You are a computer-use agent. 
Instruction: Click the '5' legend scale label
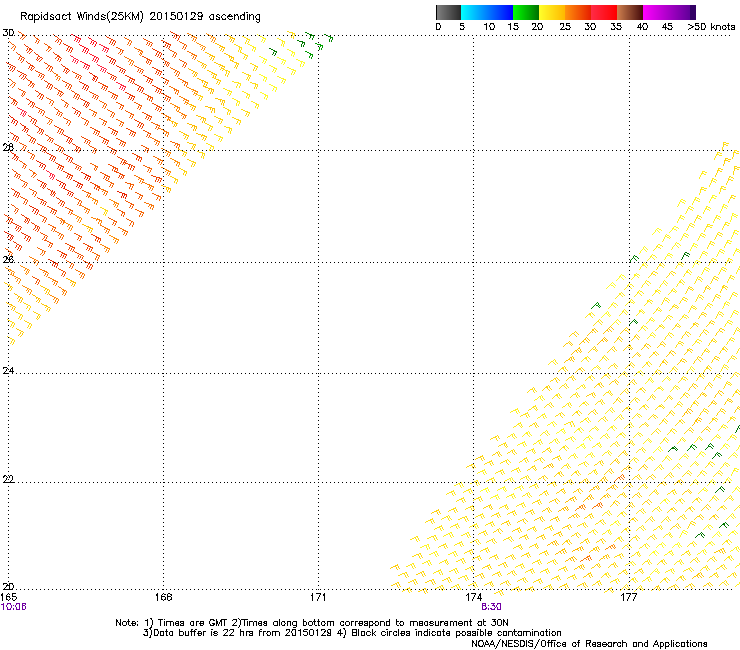[x=462, y=27]
